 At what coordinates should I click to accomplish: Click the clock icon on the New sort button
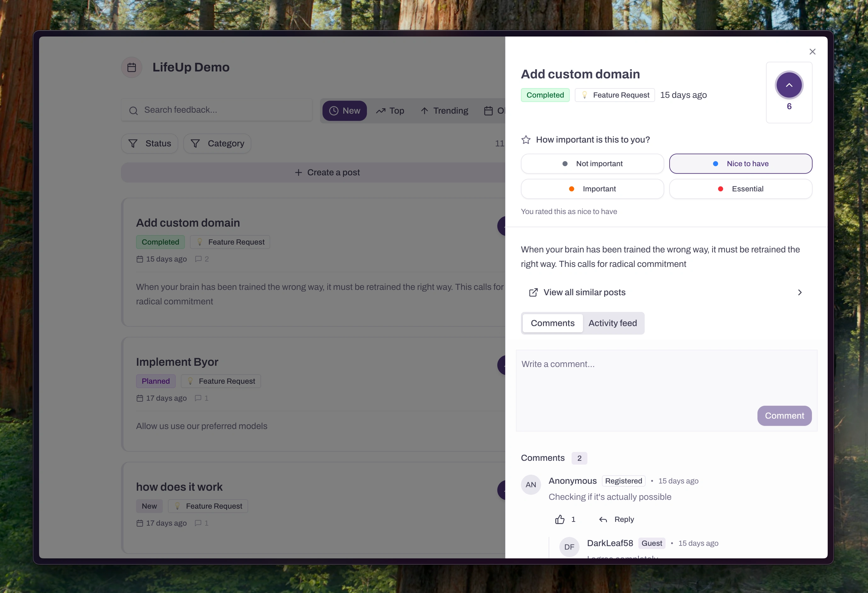[x=334, y=110]
